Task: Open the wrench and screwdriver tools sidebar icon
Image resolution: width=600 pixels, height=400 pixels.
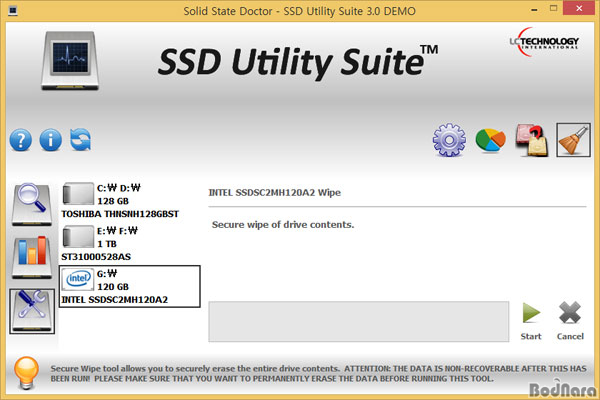Action: (32, 311)
